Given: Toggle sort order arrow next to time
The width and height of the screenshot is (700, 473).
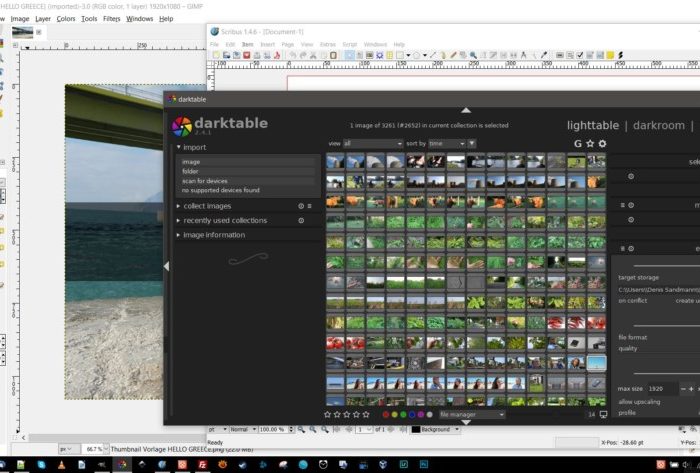Looking at the screenshot, I should pyautogui.click(x=472, y=144).
